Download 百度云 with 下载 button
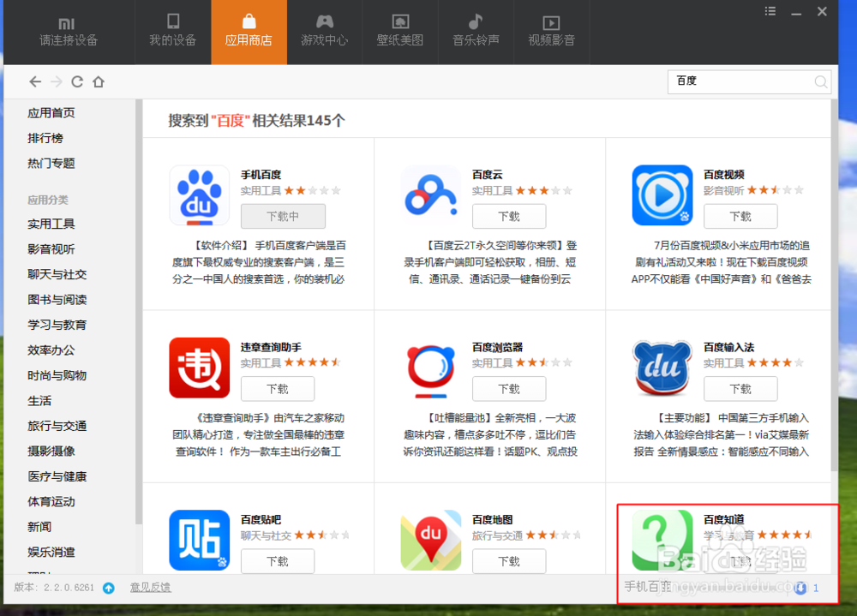This screenshot has height=616, width=857. [509, 217]
